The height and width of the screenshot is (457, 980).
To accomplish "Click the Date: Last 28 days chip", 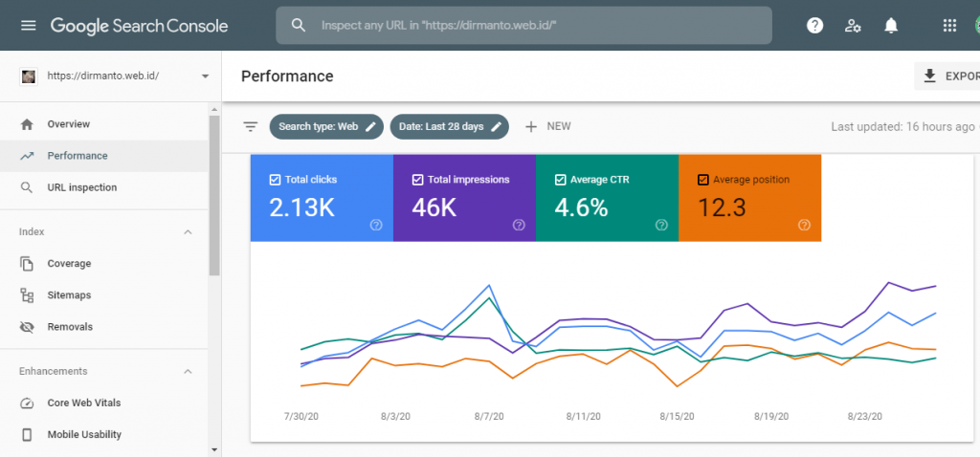I will pos(450,127).
